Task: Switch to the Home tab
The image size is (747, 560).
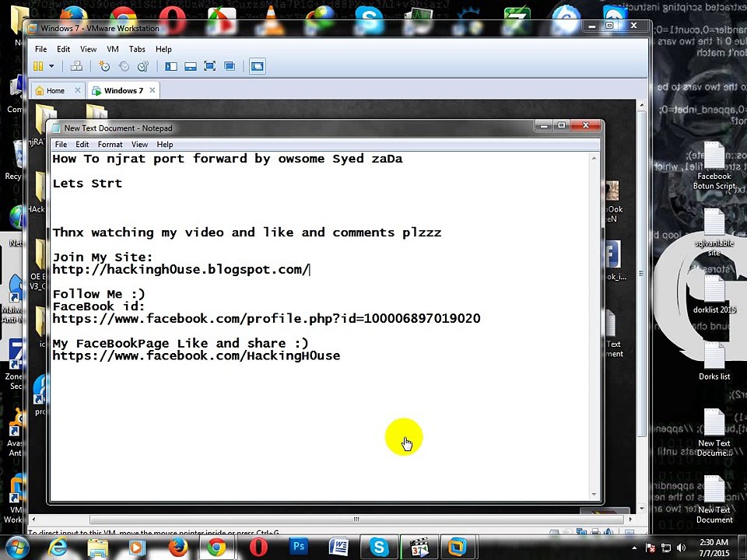Action: tap(55, 90)
